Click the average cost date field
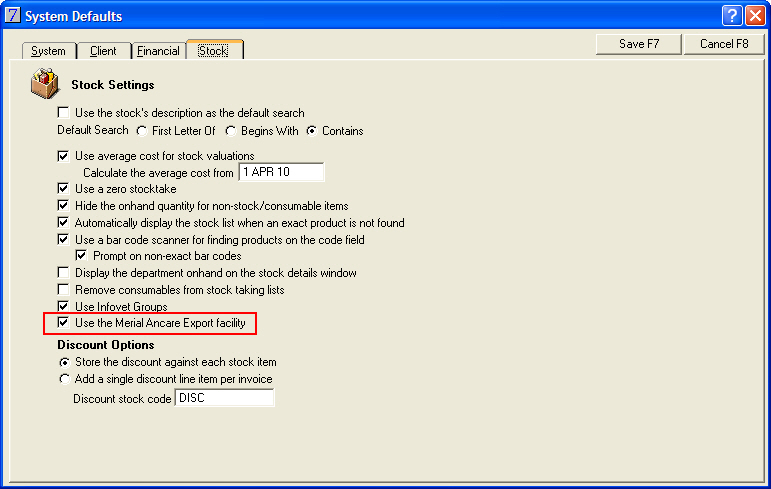This screenshot has height=489, width=771. tap(281, 172)
